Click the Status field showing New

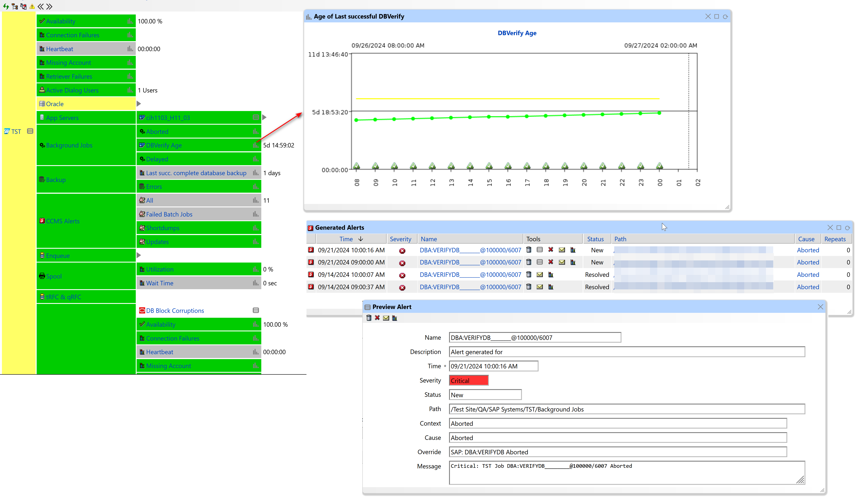pyautogui.click(x=485, y=395)
